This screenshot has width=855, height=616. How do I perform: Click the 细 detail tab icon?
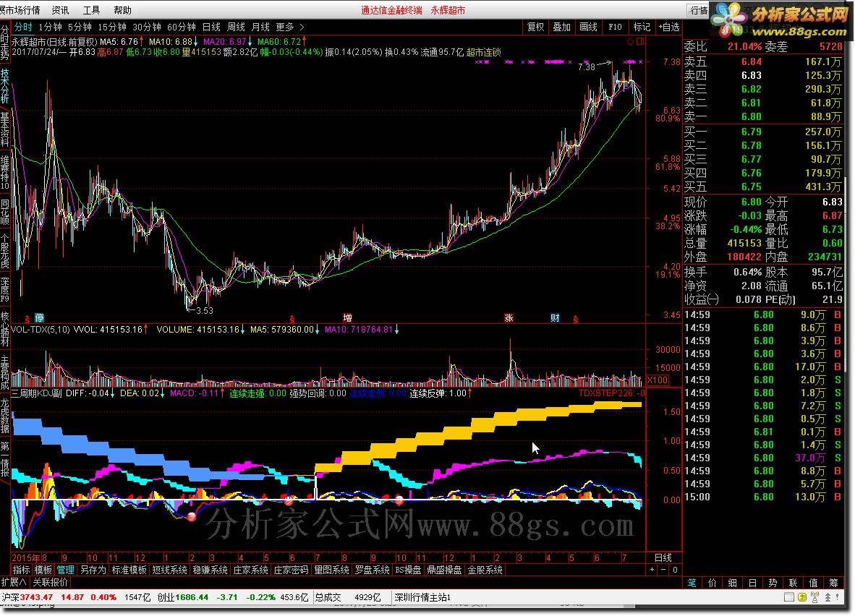732,583
